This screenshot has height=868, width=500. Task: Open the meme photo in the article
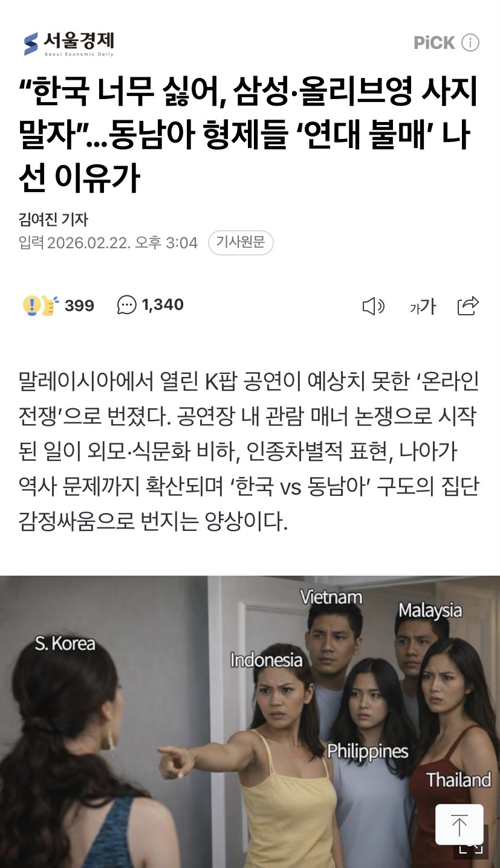(250, 722)
